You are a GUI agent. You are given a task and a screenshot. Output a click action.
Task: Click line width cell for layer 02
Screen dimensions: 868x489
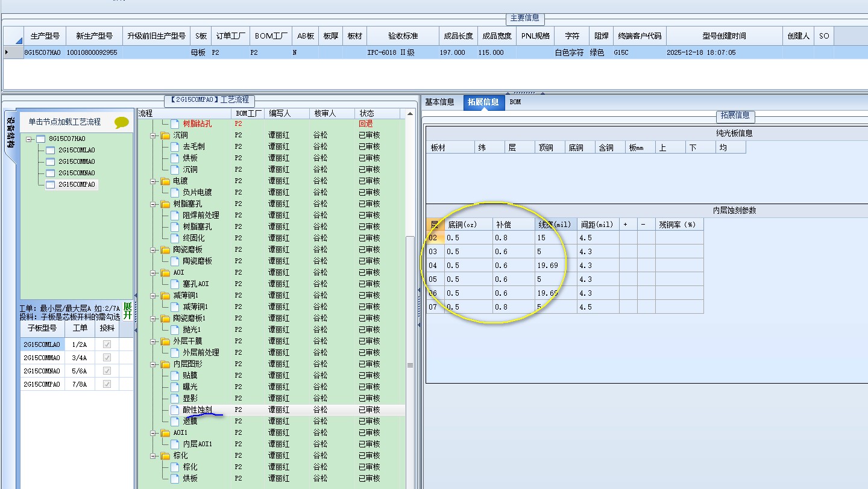tap(556, 237)
